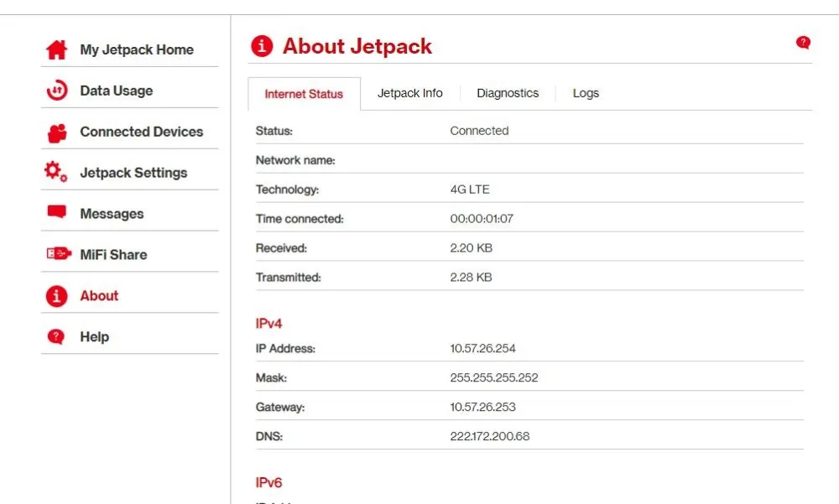
Task: Click the Technology value '4G LTE'
Action: coord(470,190)
